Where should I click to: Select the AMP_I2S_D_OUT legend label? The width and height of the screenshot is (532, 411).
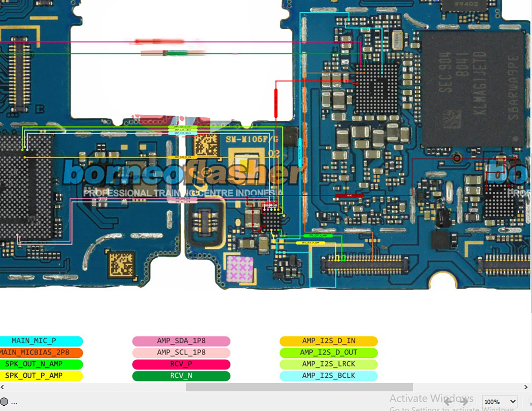pos(329,353)
